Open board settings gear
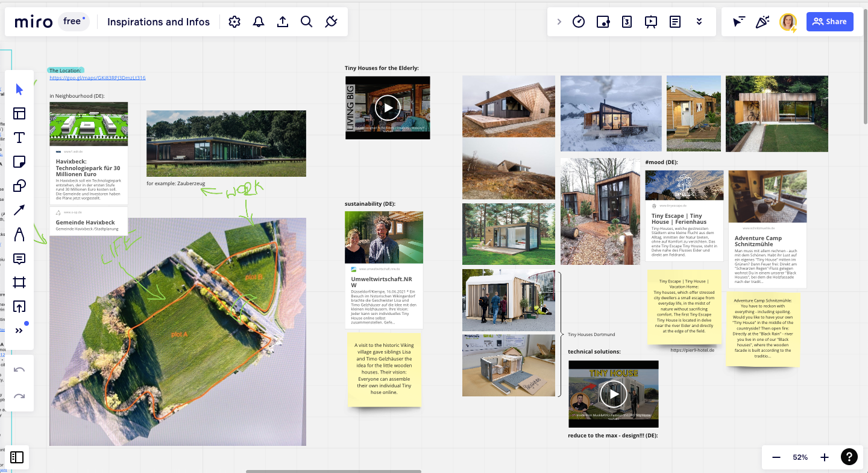 tap(234, 22)
